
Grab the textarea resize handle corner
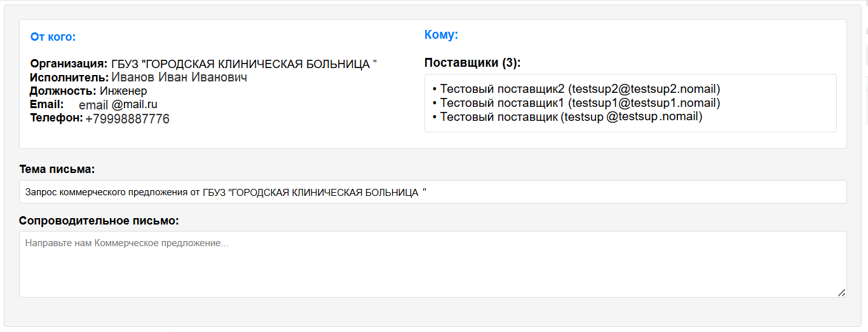841,292
